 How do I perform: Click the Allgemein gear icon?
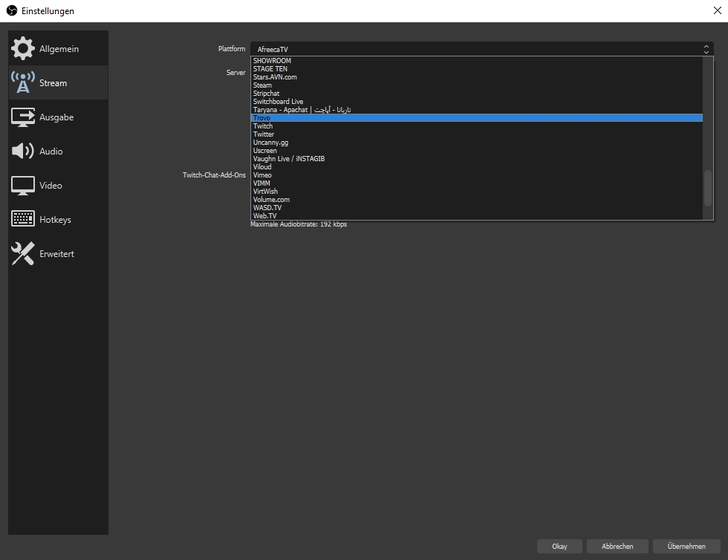point(23,49)
